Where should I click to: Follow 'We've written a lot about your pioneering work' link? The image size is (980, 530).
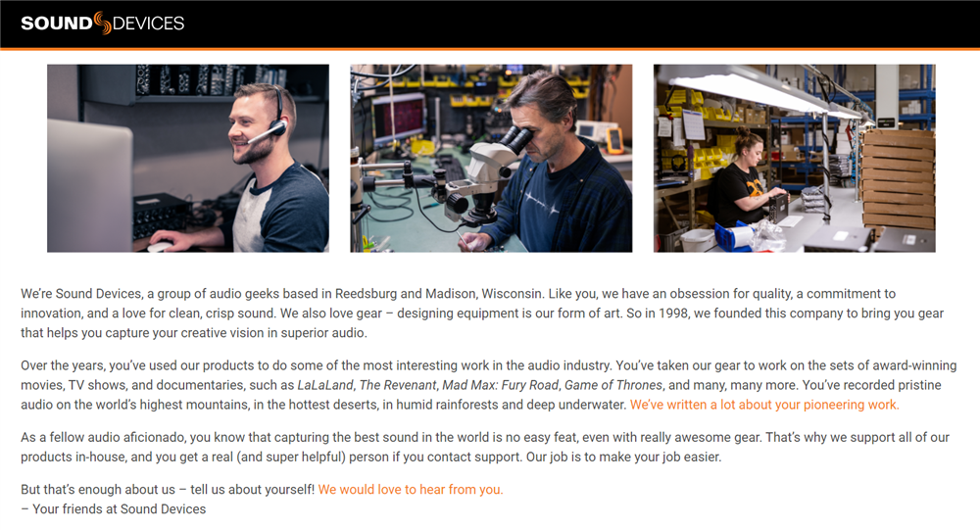(764, 405)
